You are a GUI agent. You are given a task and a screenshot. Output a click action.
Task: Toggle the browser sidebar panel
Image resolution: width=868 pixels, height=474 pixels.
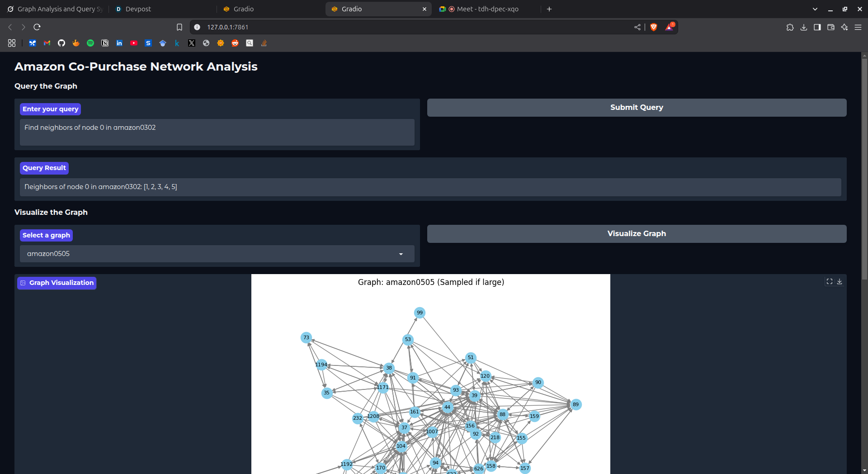coord(817,27)
